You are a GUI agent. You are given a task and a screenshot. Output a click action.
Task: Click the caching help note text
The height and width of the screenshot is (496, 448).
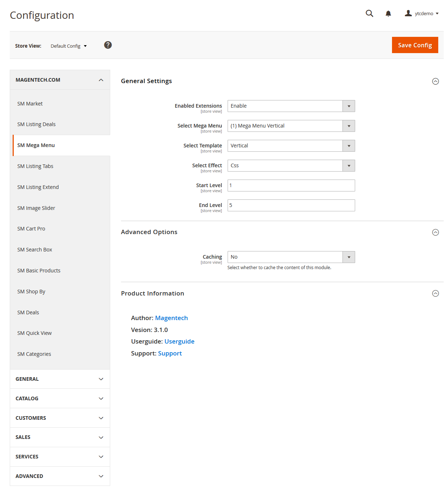[x=279, y=268]
